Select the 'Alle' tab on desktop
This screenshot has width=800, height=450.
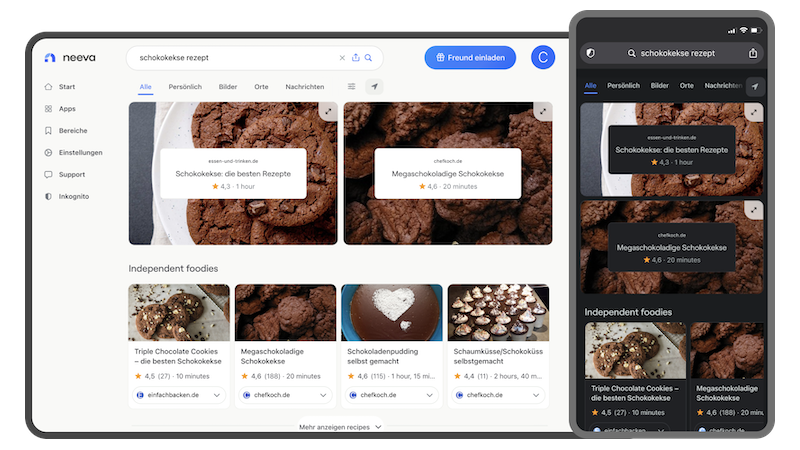[145, 87]
